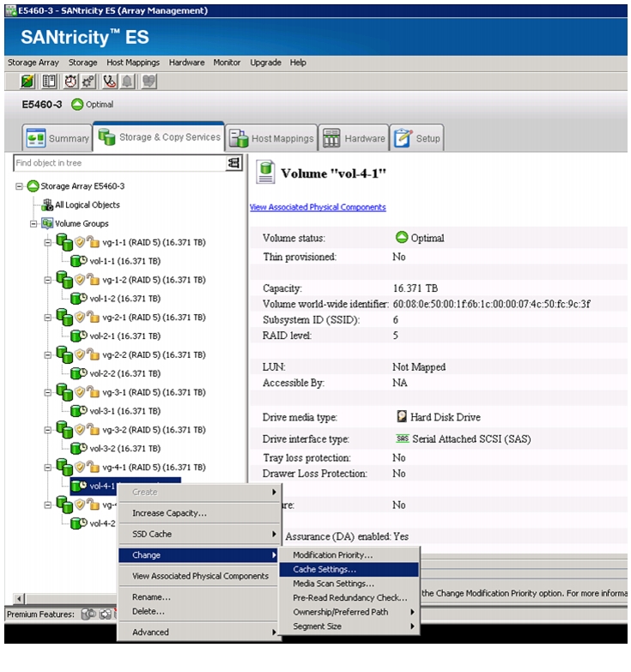Viewport: 631px width, 672px height.
Task: Switch to the Setup tab
Action: click(x=416, y=138)
